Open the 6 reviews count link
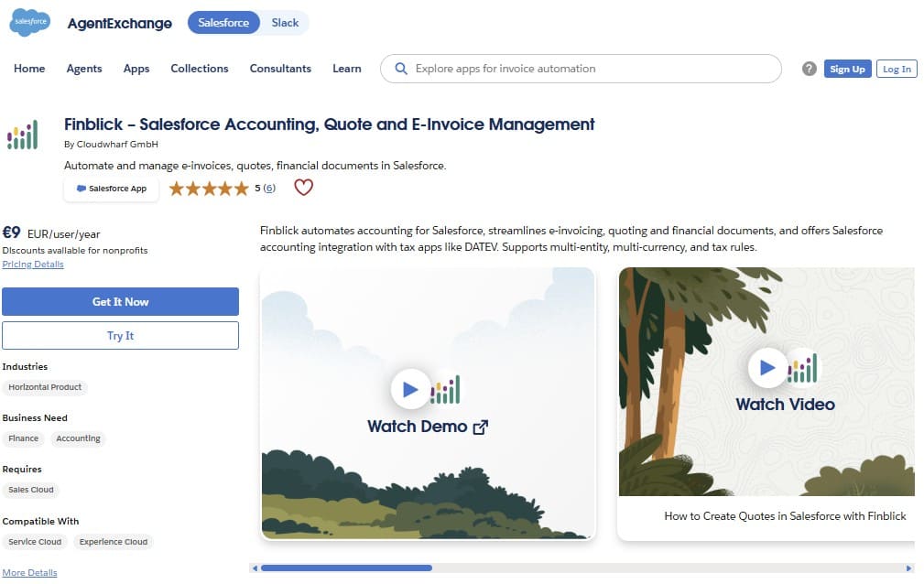The image size is (924, 584). click(268, 188)
